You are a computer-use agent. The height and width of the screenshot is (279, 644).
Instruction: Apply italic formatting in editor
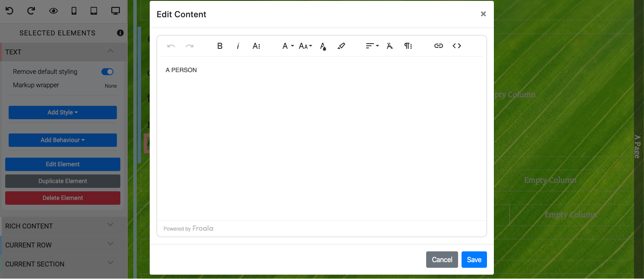238,46
